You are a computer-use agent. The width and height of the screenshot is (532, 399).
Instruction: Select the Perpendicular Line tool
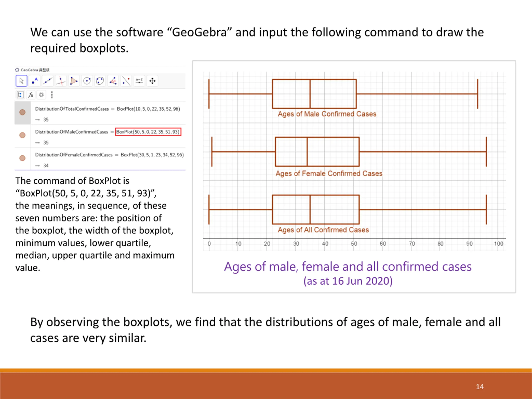[x=61, y=81]
